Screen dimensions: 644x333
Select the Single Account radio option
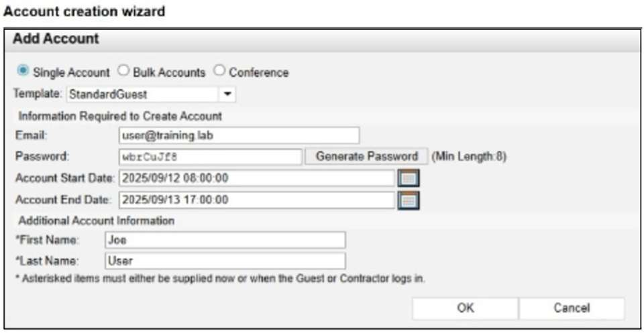[23, 71]
